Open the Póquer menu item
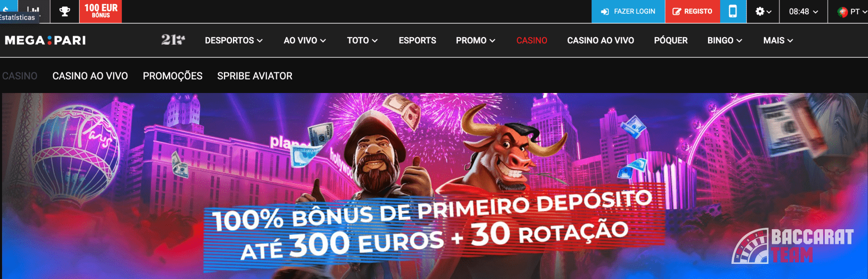The image size is (868, 279). (671, 40)
